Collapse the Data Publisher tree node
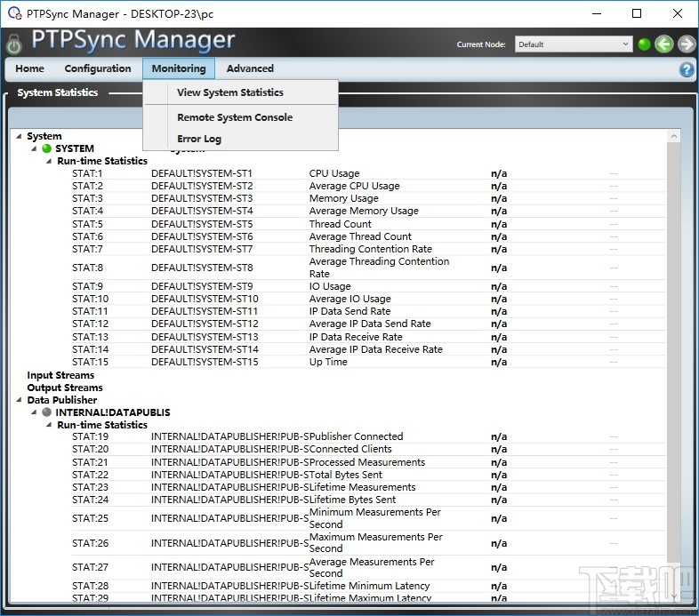Image resolution: width=699 pixels, height=616 pixels. [19, 400]
